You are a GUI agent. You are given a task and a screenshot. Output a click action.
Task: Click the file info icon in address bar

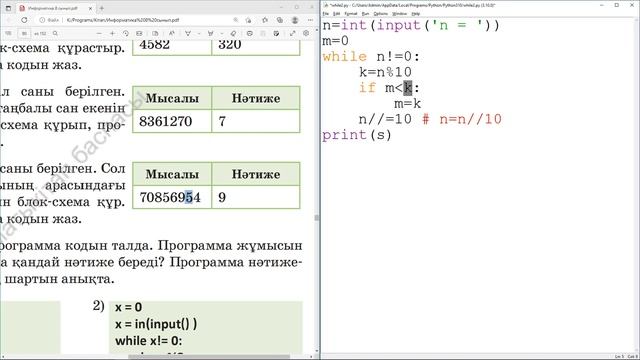pos(42,20)
